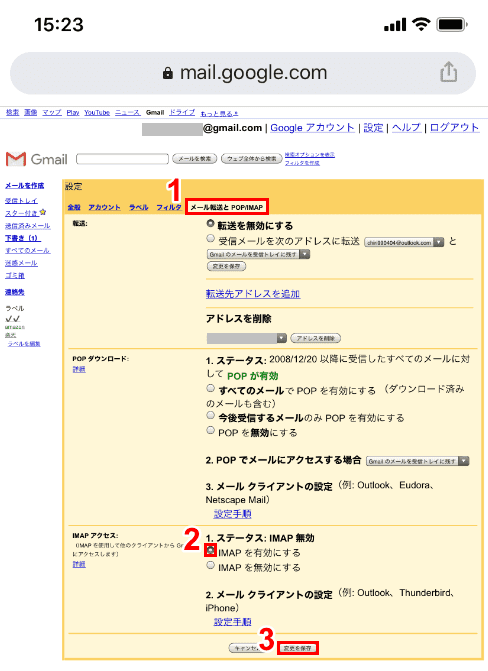This screenshot has width=488, height=671.
Task: Click 変更を保存 button at page bottom
Action: coord(298,648)
